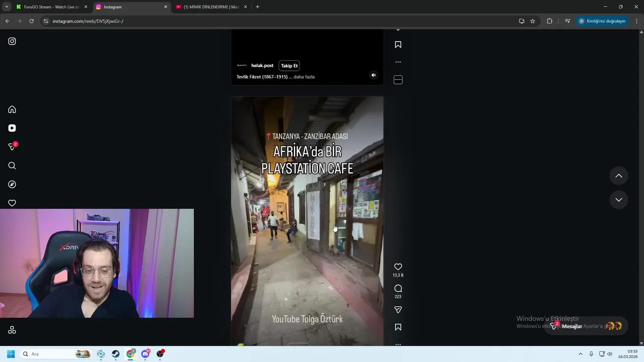Click the Instagram logo at sidebar top
Image resolution: width=644 pixels, height=362 pixels.
click(12, 41)
